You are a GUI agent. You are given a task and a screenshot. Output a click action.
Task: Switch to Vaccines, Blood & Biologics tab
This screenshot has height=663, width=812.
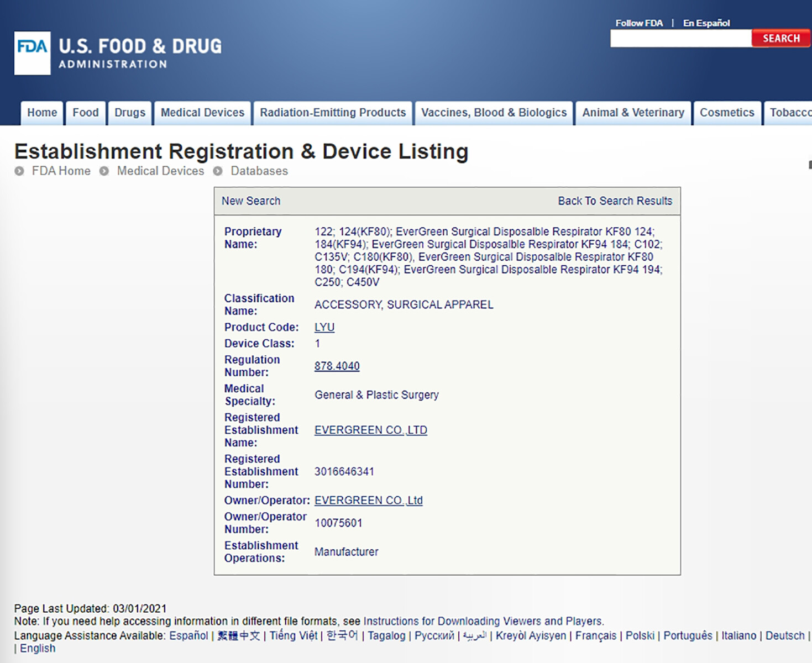pos(494,113)
